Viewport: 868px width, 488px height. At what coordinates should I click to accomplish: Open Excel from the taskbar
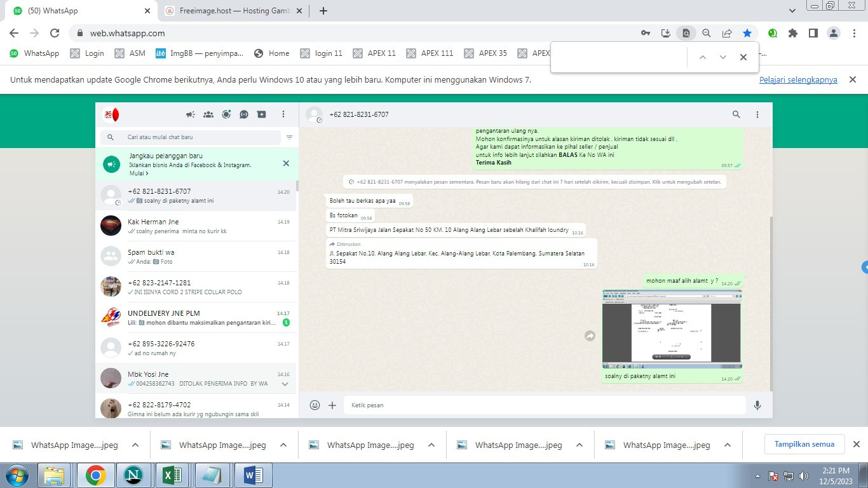[173, 475]
